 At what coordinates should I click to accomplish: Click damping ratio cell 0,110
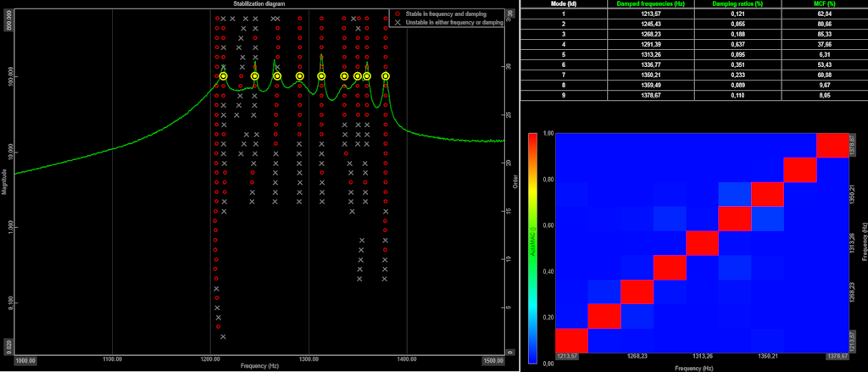pyautogui.click(x=737, y=96)
